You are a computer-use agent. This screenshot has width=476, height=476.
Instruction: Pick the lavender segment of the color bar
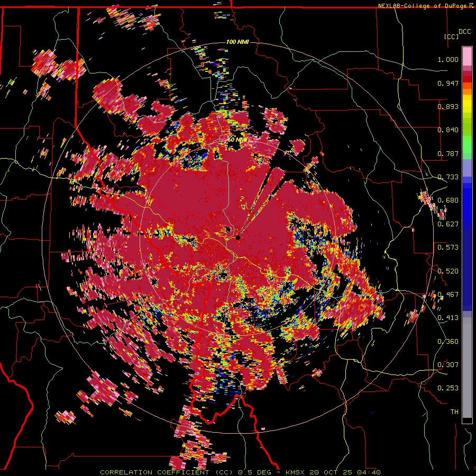pyautogui.click(x=467, y=168)
